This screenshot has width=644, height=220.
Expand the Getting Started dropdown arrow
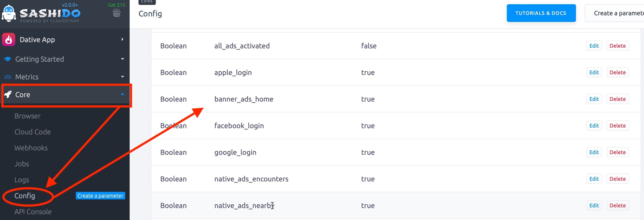pyautogui.click(x=122, y=59)
